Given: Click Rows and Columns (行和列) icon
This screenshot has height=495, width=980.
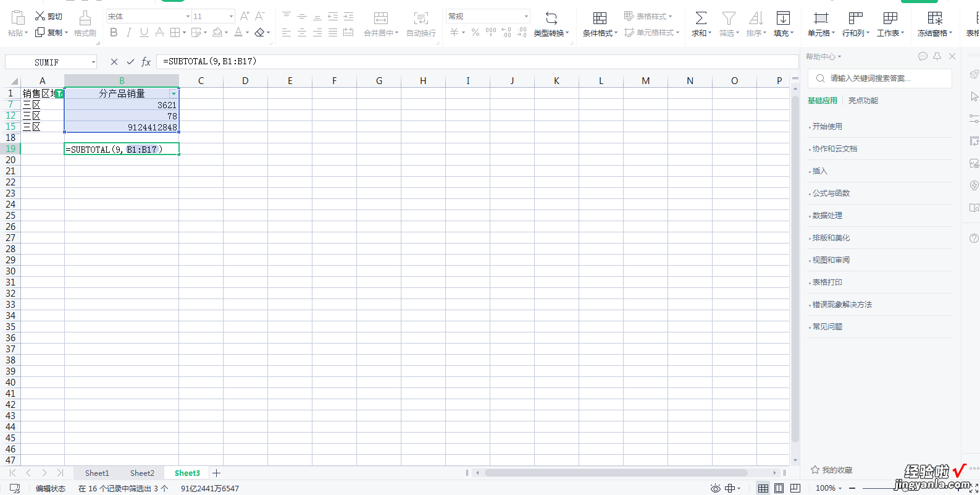Looking at the screenshot, I should (855, 18).
